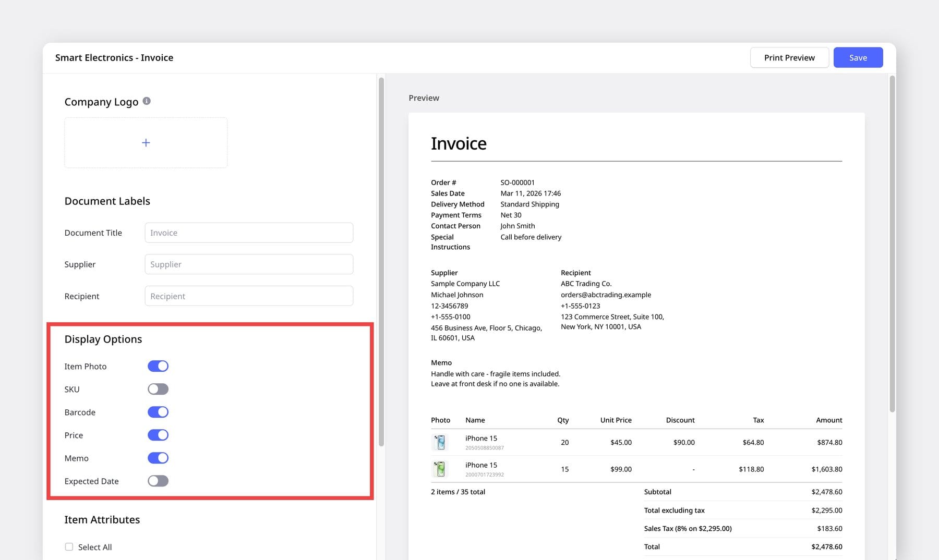
Task: Click the info icon beside Company Logo
Action: [x=147, y=101]
